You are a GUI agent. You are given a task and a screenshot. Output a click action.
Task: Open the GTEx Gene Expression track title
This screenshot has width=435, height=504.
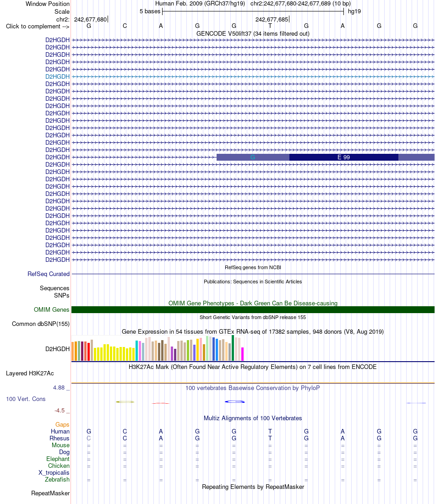click(x=253, y=331)
